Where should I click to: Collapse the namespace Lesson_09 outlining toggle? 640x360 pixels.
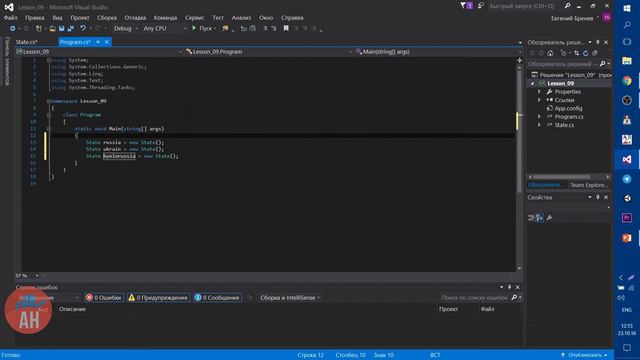coord(49,101)
